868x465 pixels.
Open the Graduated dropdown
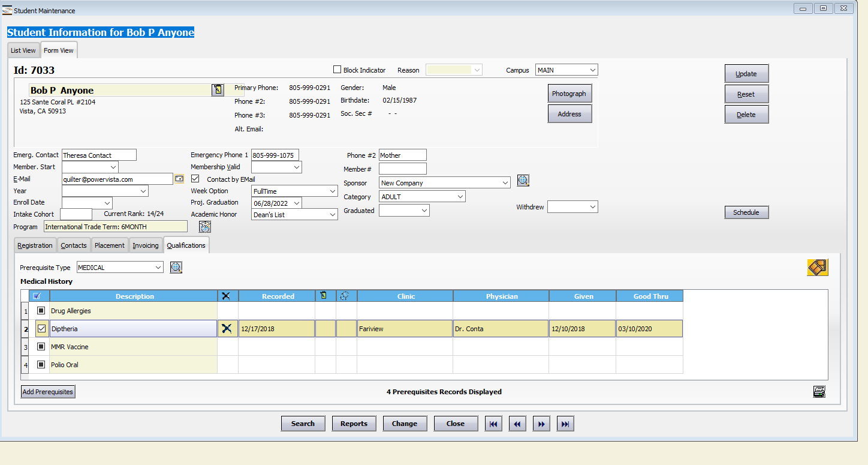(424, 211)
